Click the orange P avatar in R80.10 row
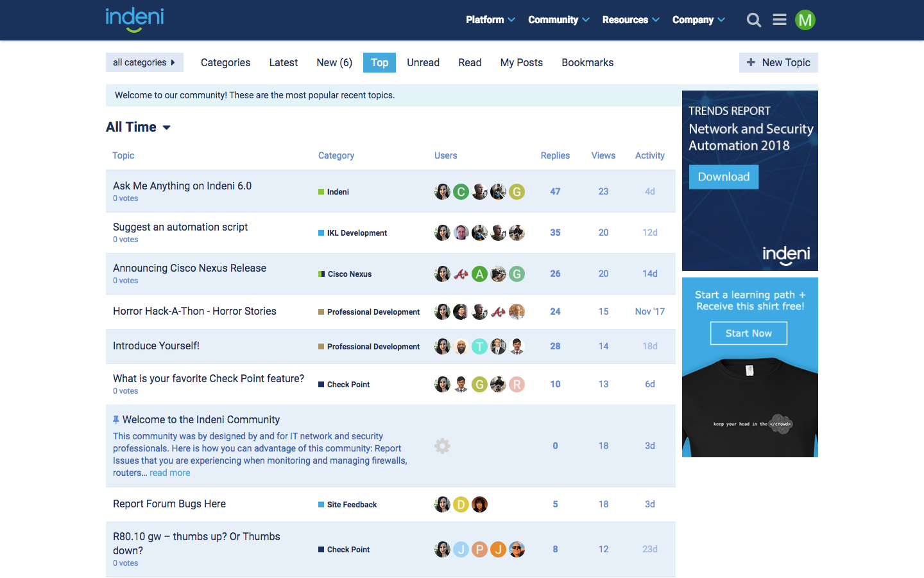This screenshot has height=578, width=924. pyautogui.click(x=479, y=549)
